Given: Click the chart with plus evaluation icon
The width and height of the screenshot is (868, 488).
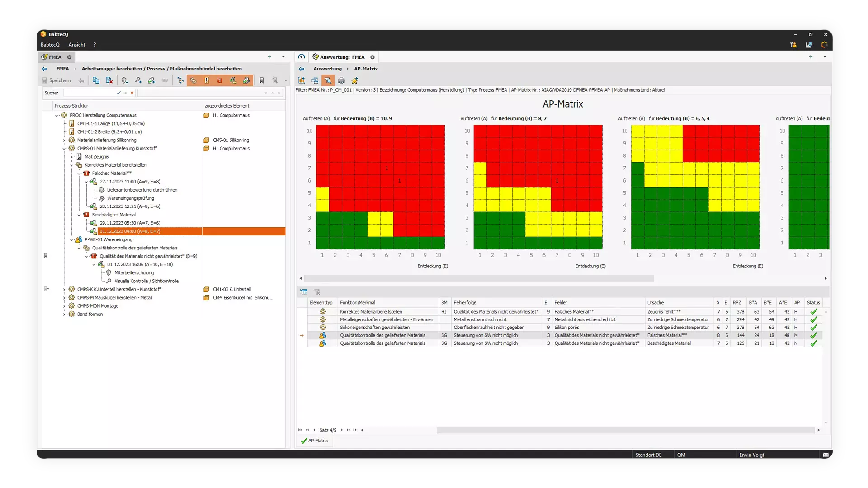Looking at the screenshot, I should click(302, 80).
